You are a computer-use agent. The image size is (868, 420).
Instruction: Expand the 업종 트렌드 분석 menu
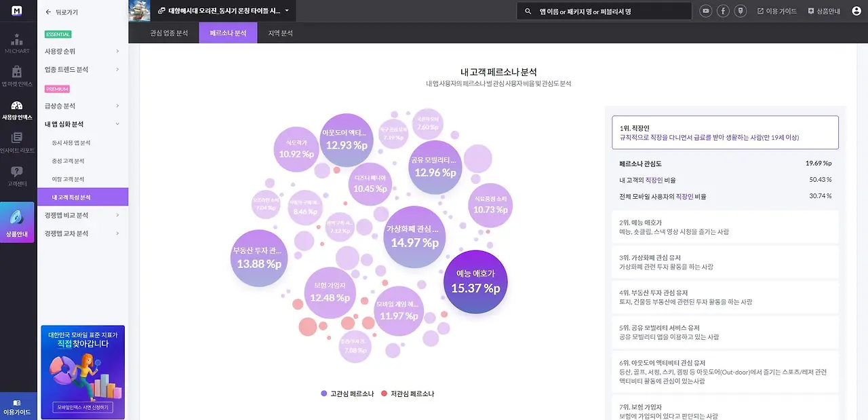point(82,69)
